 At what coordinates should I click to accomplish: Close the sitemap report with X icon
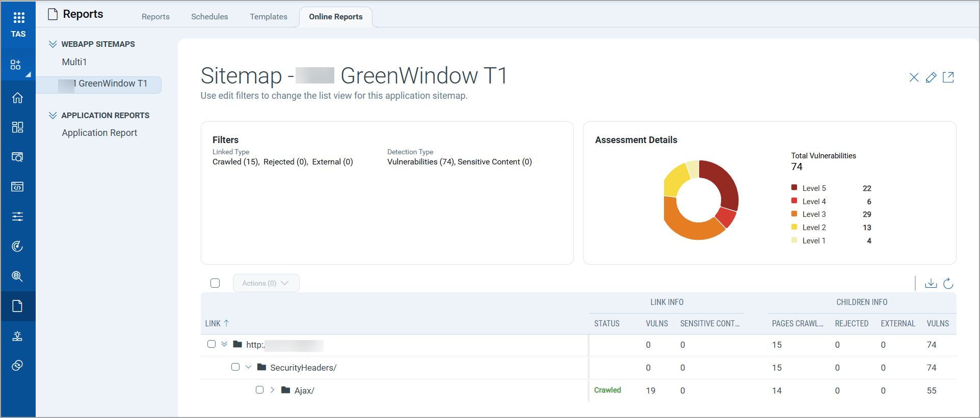[x=914, y=77]
